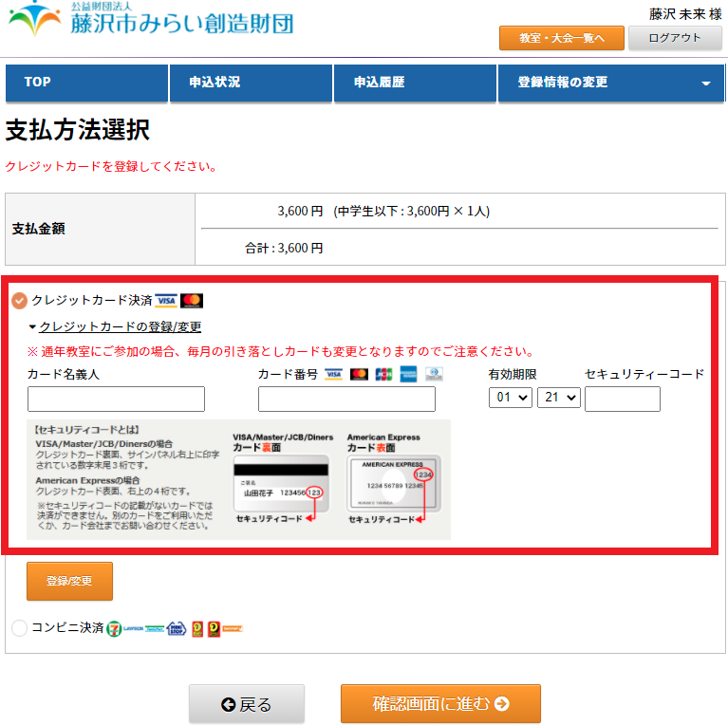Click the Lawson logo icon

(132, 628)
